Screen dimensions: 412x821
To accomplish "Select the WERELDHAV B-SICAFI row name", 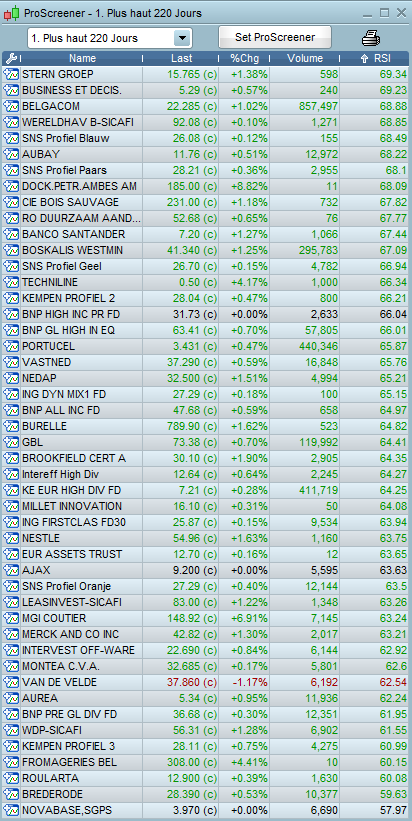I will pyautogui.click(x=77, y=123).
